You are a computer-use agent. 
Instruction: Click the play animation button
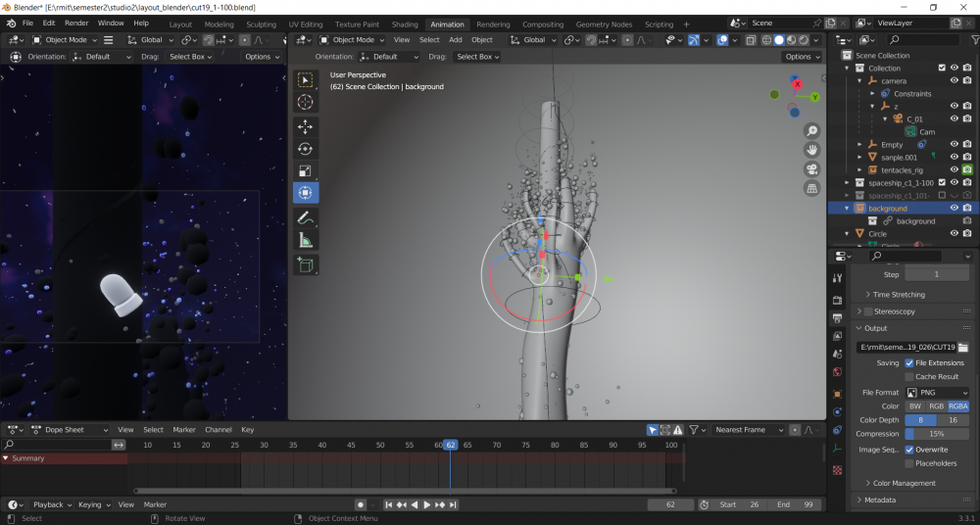(427, 504)
